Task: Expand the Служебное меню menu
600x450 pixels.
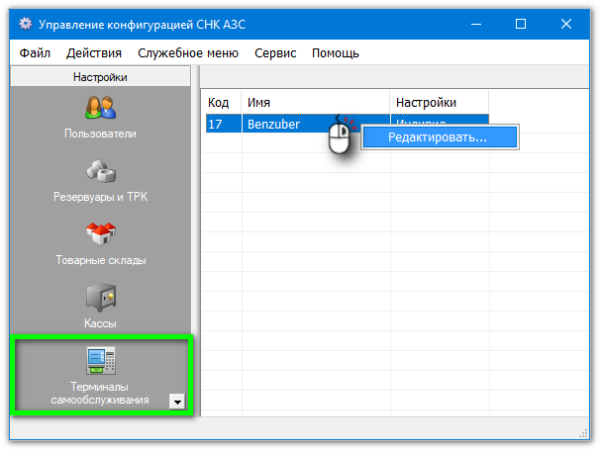Action: pos(188,53)
